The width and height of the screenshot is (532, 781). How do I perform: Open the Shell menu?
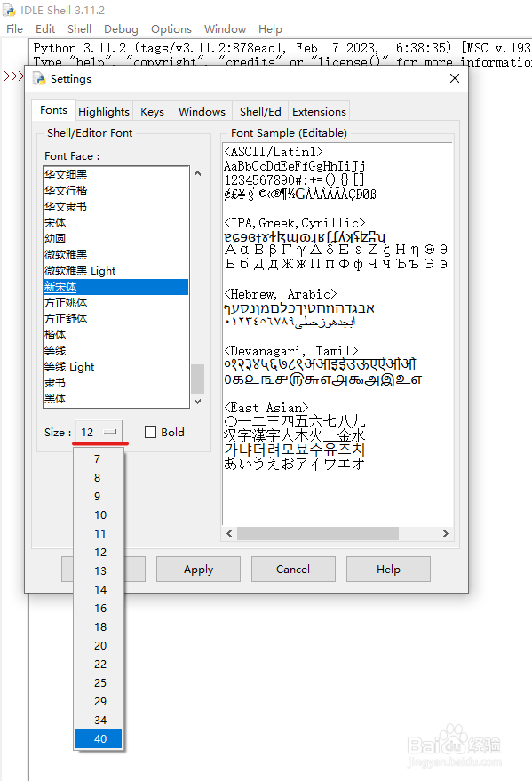(79, 29)
